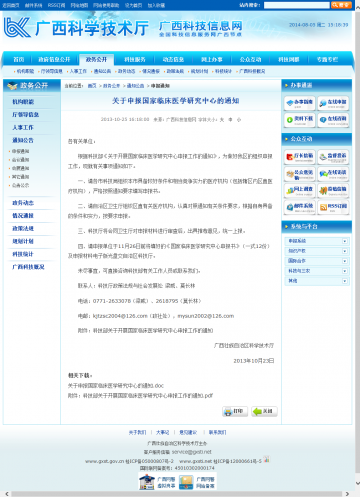Open the 办事指南 tile

(x=300, y=103)
